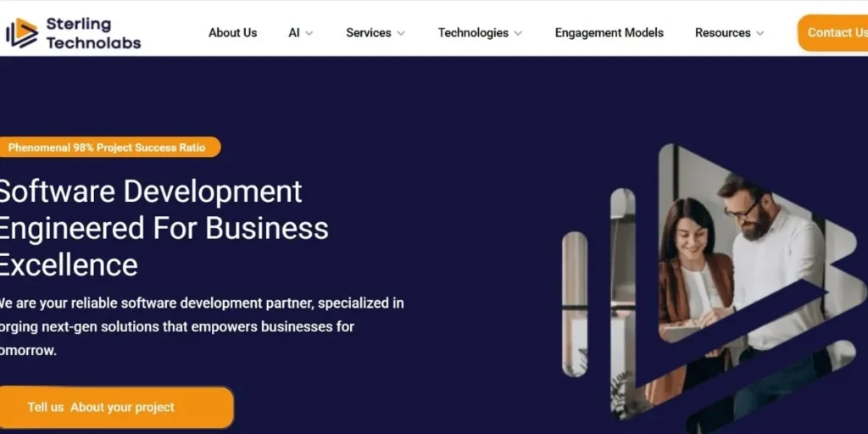Click the Contact Us button

pos(832,33)
